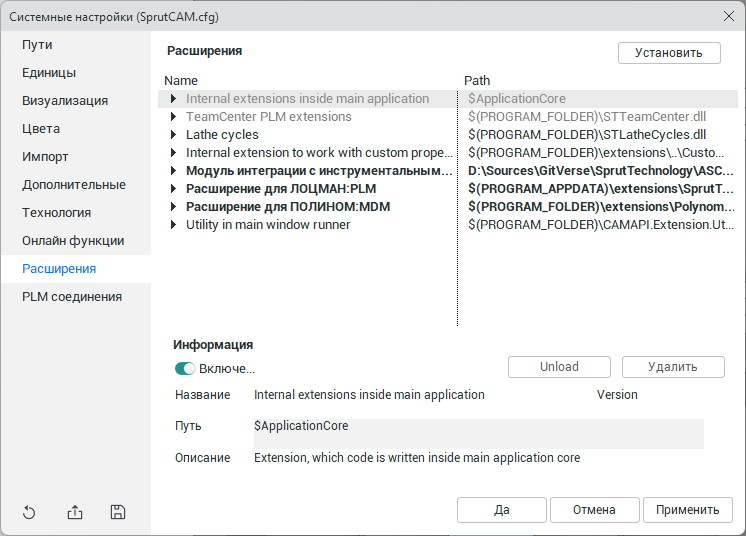Close the System Settings dialog

pos(728,15)
